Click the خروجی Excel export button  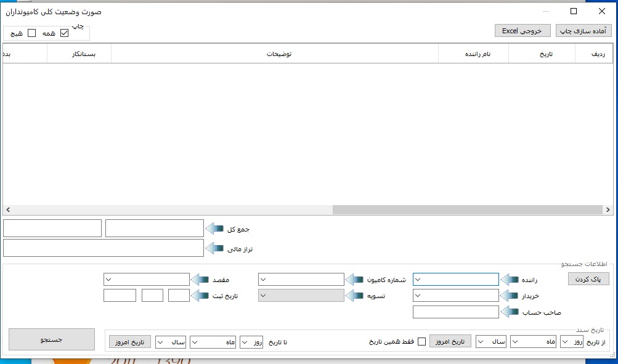tap(522, 31)
